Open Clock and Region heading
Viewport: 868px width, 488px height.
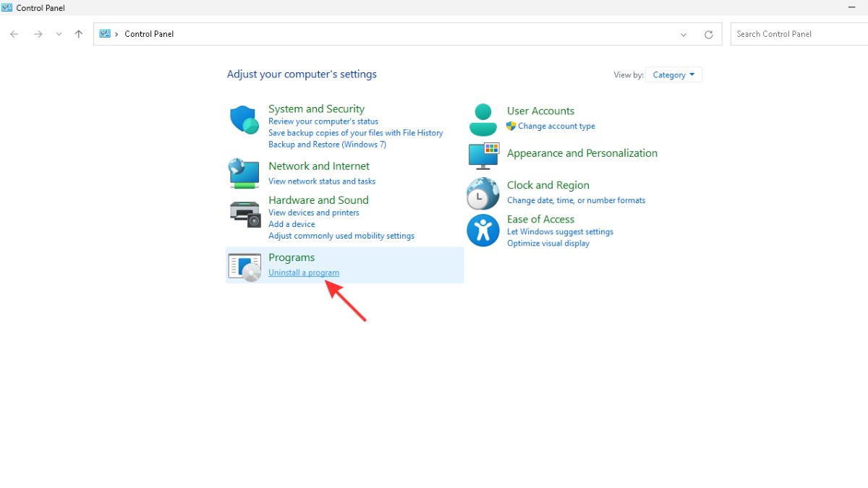click(x=548, y=185)
